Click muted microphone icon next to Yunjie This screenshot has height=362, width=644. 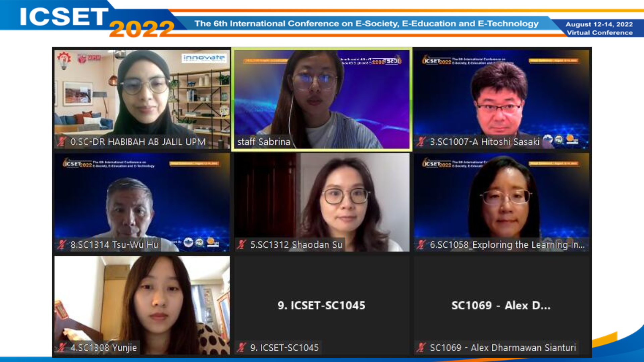pos(61,348)
